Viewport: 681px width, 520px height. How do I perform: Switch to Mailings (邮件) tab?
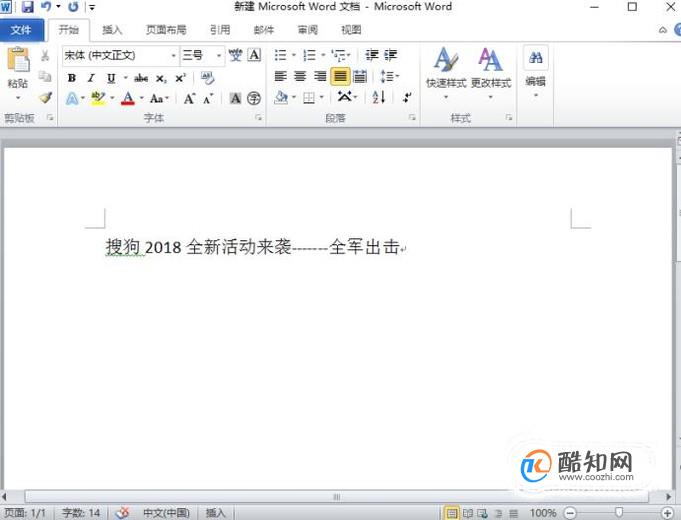point(264,30)
